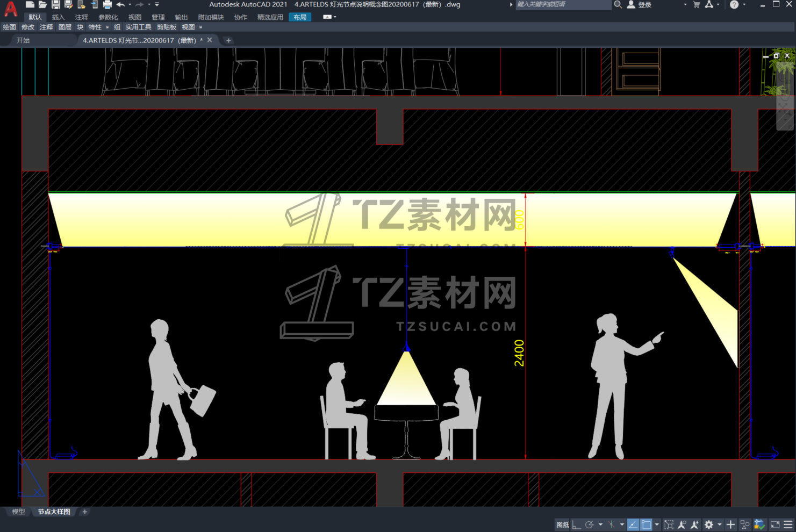Open the undo history dropdown arrow
This screenshot has width=796, height=532.
click(x=130, y=5)
